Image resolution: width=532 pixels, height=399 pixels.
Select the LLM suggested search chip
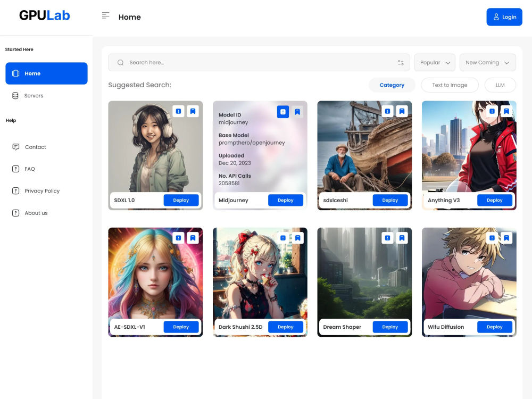(x=500, y=85)
